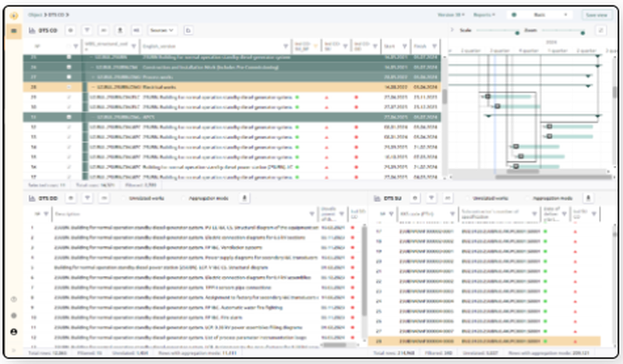
Task: Click the download icon in DTS SU toolbar
Action: (x=590, y=198)
